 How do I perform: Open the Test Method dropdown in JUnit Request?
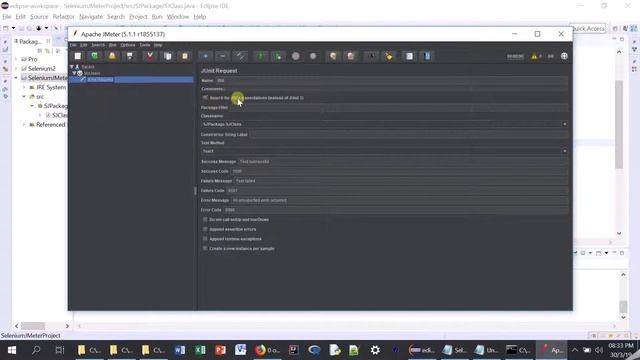pos(564,151)
